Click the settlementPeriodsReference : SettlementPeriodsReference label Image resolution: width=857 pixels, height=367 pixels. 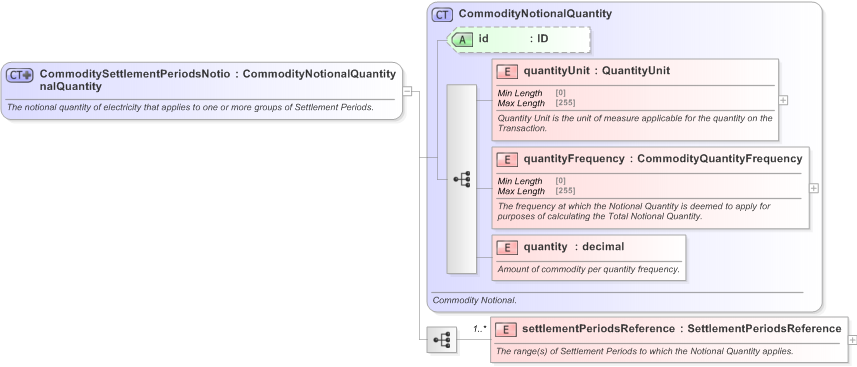pos(682,329)
